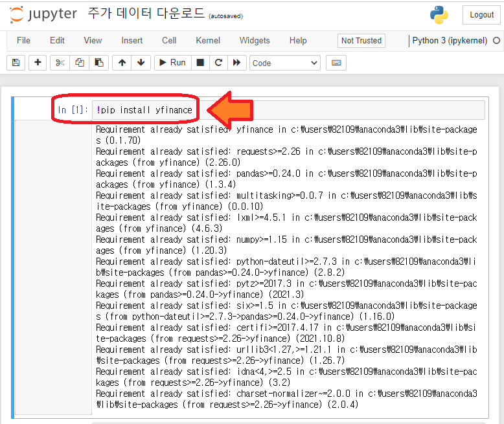The height and width of the screenshot is (424, 504).
Task: Run the current cell
Action: point(173,63)
